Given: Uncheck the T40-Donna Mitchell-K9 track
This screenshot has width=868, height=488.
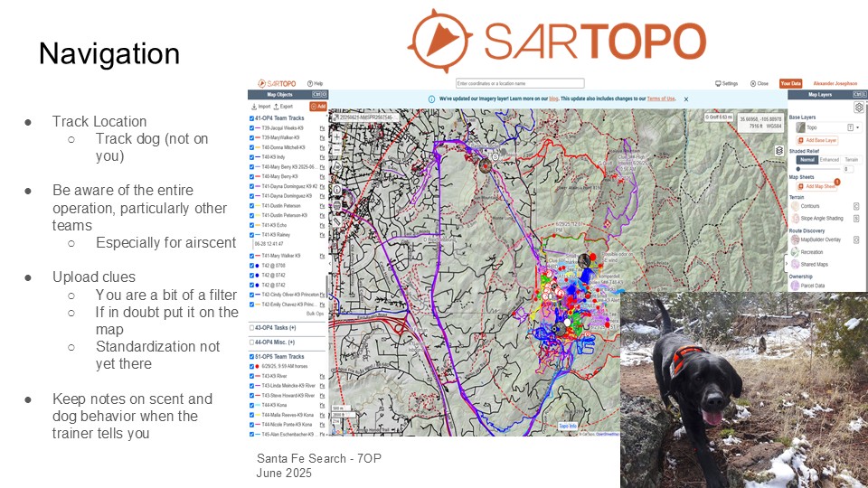Looking at the screenshot, I should (x=252, y=147).
